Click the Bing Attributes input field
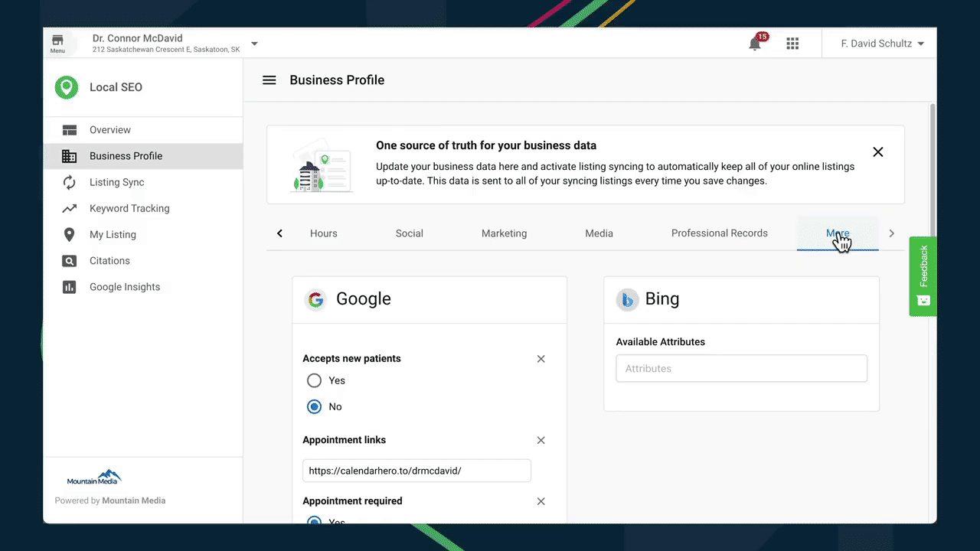 click(x=741, y=368)
